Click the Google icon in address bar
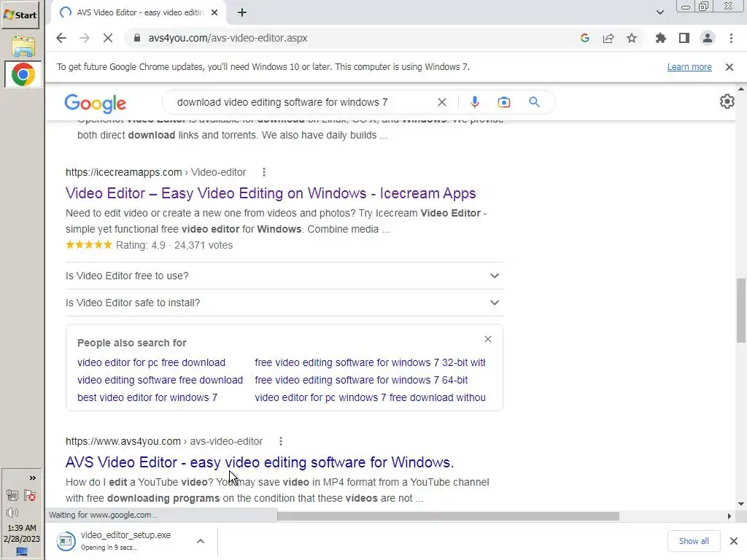Image resolution: width=747 pixels, height=560 pixels. (585, 38)
